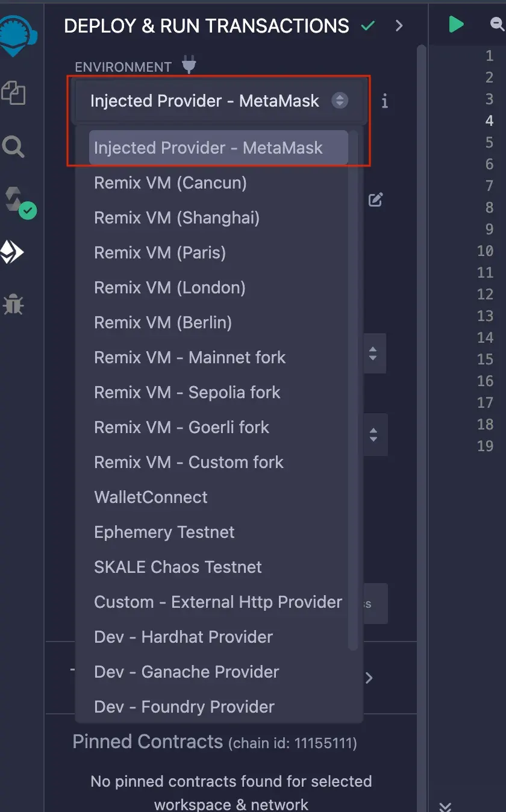Click the pencil edit icon

(x=376, y=199)
